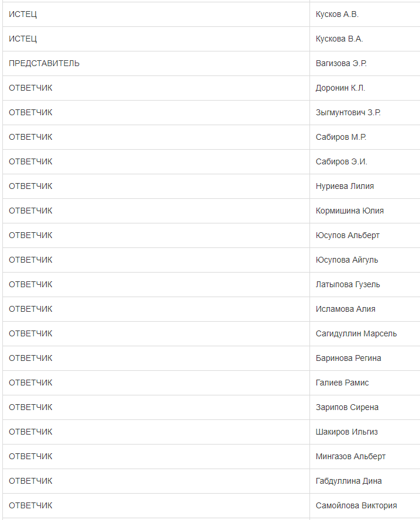Viewport: 420px width, 520px height.
Task: Click the Галиев Рамис cell
Action: point(342,383)
